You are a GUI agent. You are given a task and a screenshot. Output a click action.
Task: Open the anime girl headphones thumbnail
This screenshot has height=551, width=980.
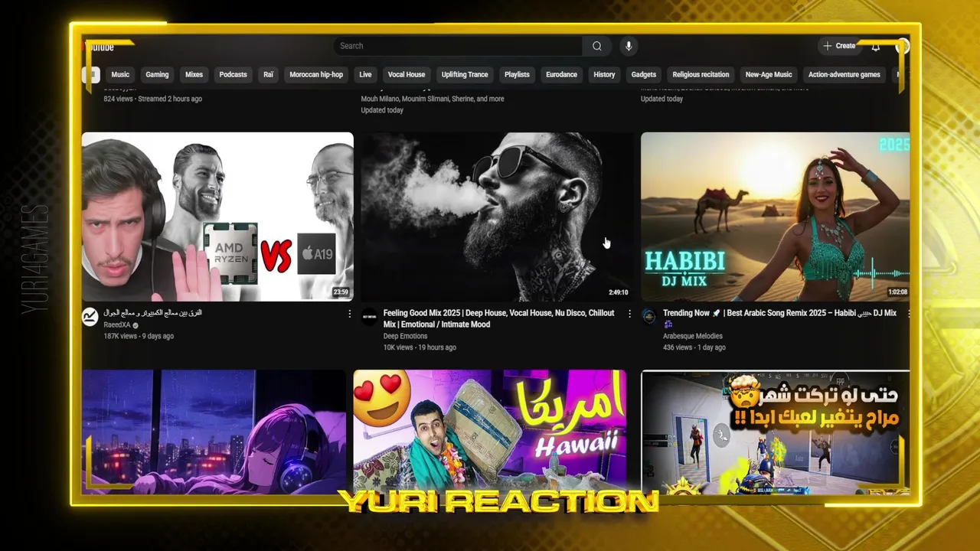point(214,432)
